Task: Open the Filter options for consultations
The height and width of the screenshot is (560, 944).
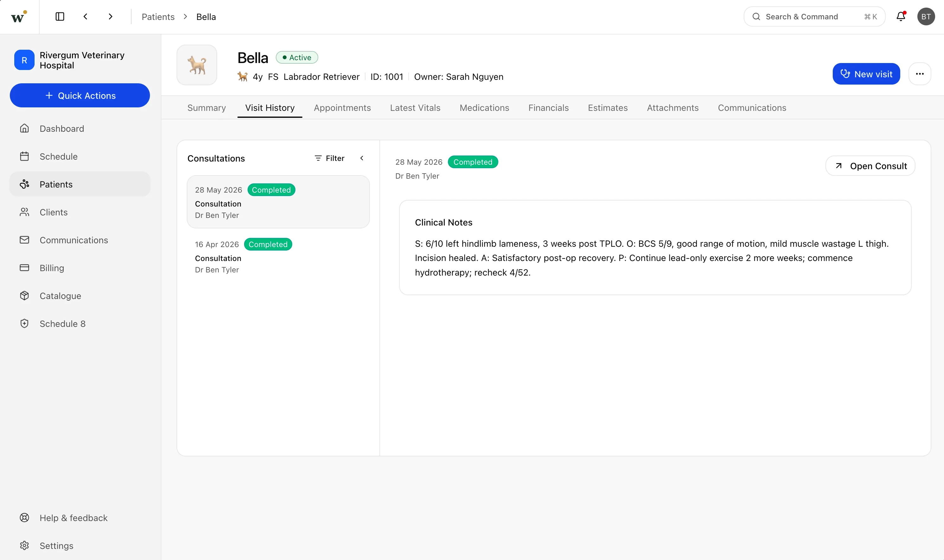Action: pyautogui.click(x=329, y=158)
